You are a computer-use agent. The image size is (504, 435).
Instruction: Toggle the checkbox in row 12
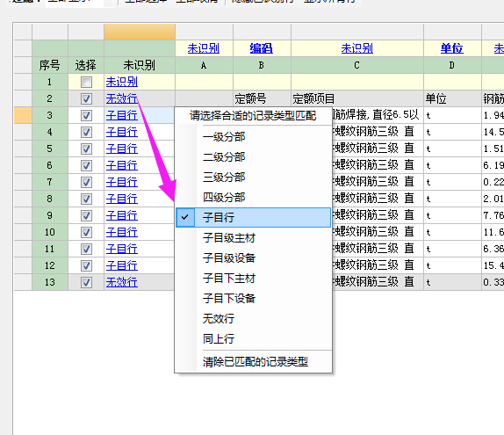click(x=86, y=266)
